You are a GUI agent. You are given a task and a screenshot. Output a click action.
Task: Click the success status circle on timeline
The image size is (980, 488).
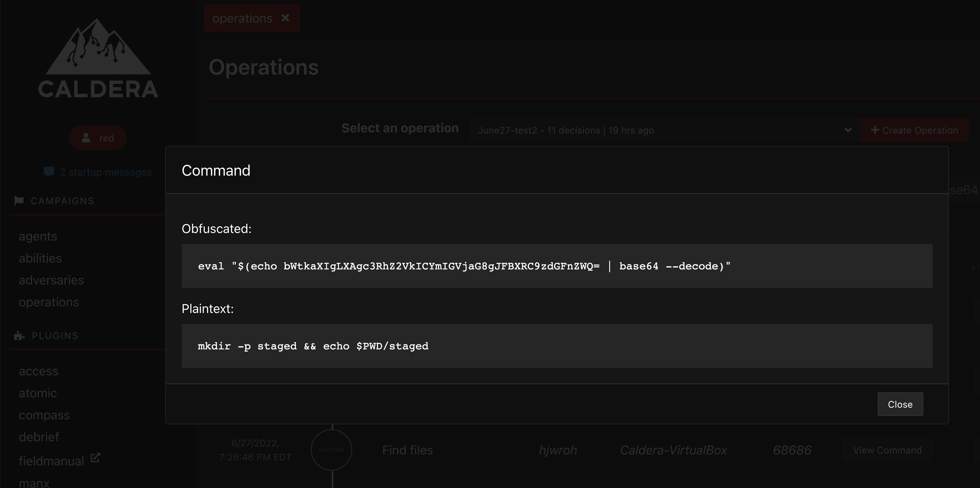[x=331, y=449]
